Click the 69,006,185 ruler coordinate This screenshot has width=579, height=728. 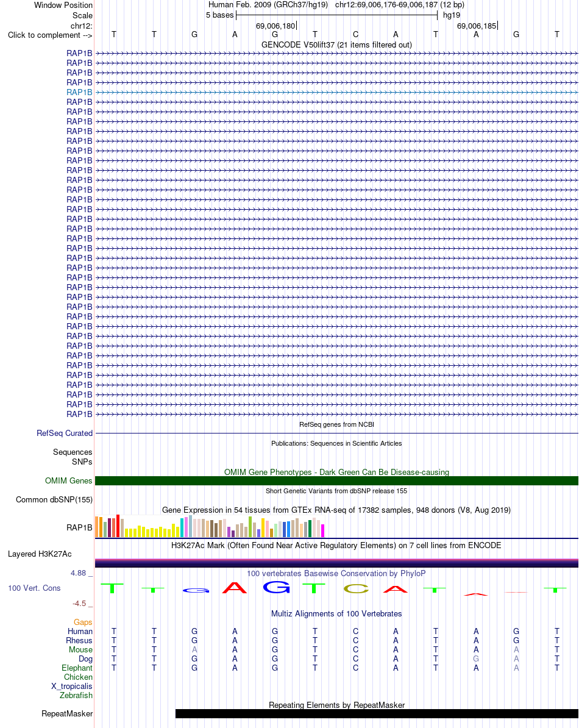[477, 26]
